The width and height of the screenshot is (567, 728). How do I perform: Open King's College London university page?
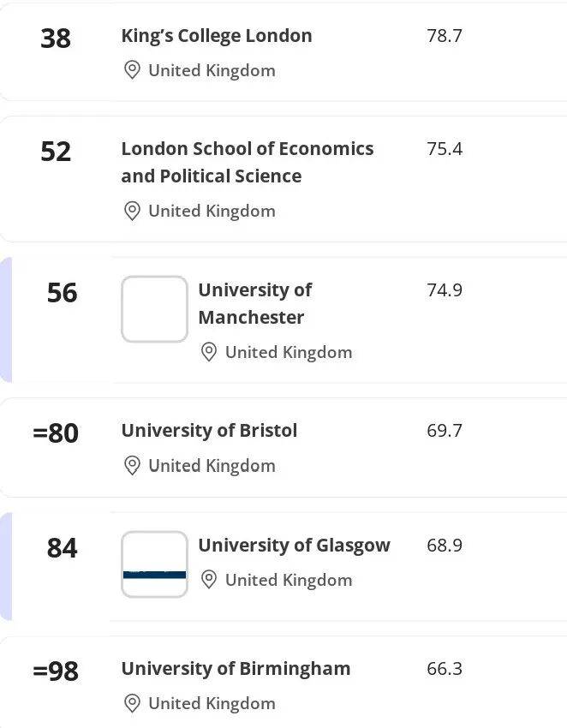pos(217,36)
